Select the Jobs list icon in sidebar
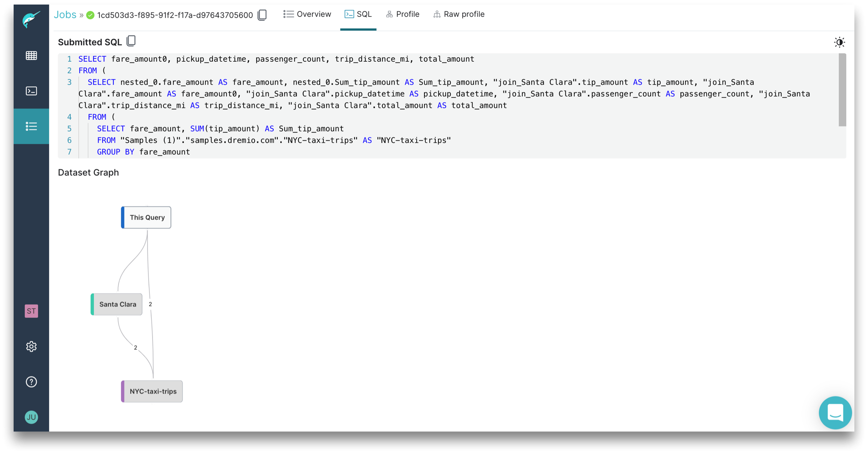The width and height of the screenshot is (868, 455). (x=31, y=126)
